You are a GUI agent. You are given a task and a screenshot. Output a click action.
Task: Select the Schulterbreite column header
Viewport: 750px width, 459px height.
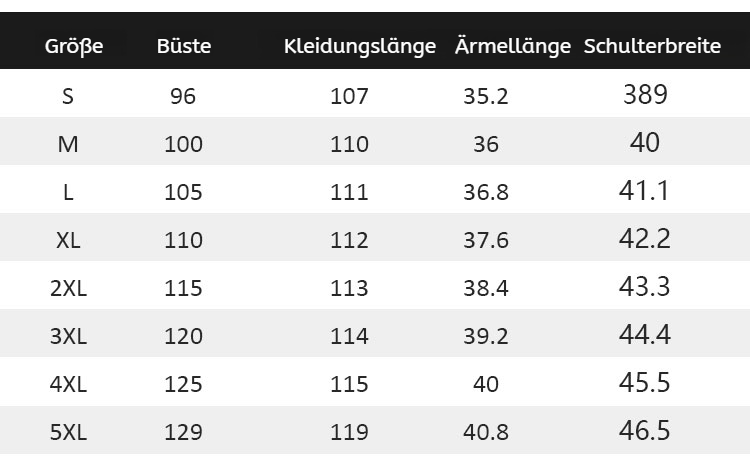(652, 46)
